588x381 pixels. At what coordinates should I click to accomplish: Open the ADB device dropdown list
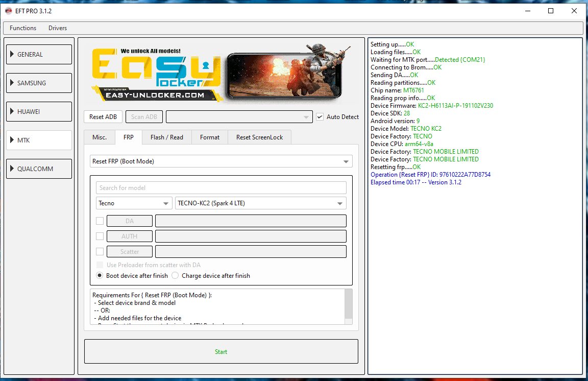(239, 117)
